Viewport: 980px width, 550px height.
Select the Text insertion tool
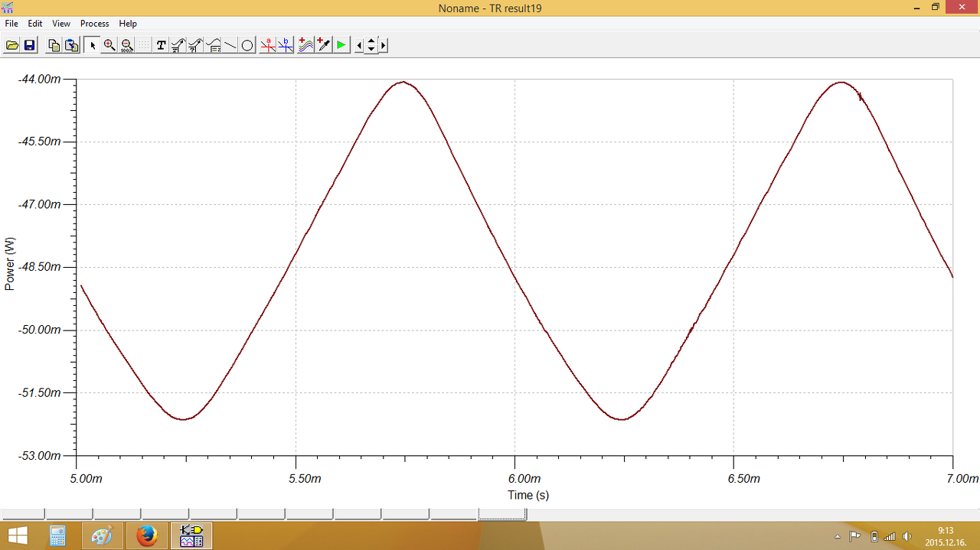161,45
